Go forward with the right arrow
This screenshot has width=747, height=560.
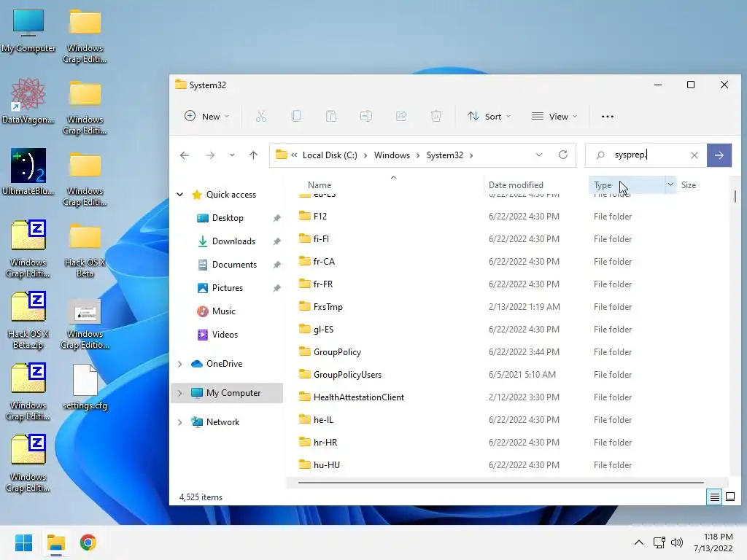pyautogui.click(x=210, y=155)
